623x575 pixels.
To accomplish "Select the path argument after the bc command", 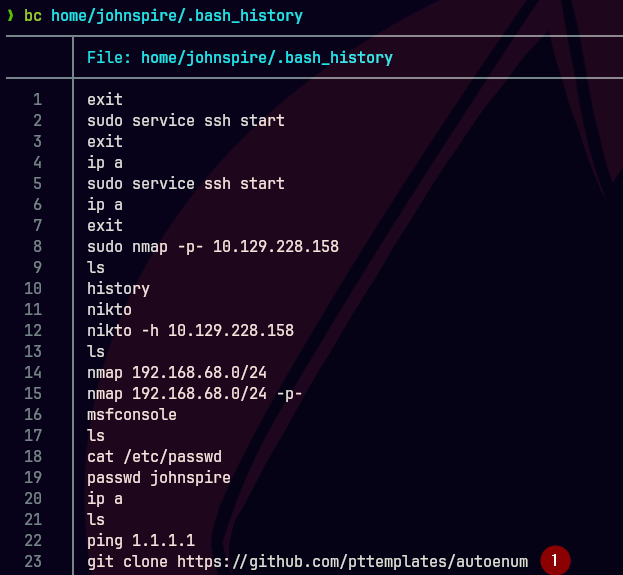I will pos(177,16).
